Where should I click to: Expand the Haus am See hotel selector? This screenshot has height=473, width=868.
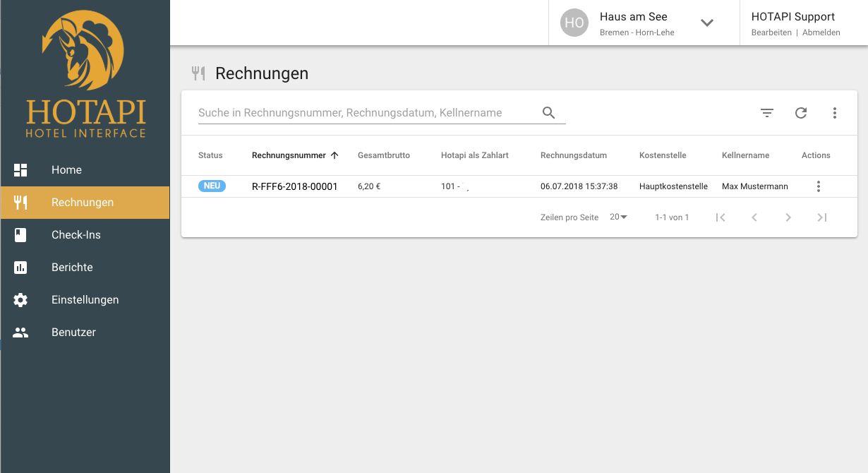coord(707,23)
